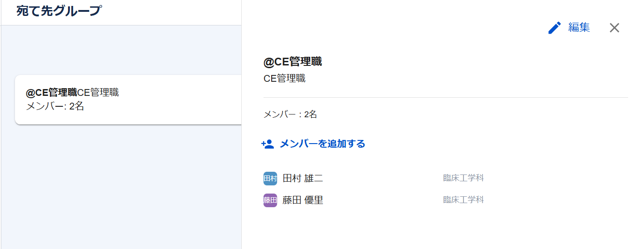
Task: Click the blue 田村 avatar icon
Action: [270, 179]
